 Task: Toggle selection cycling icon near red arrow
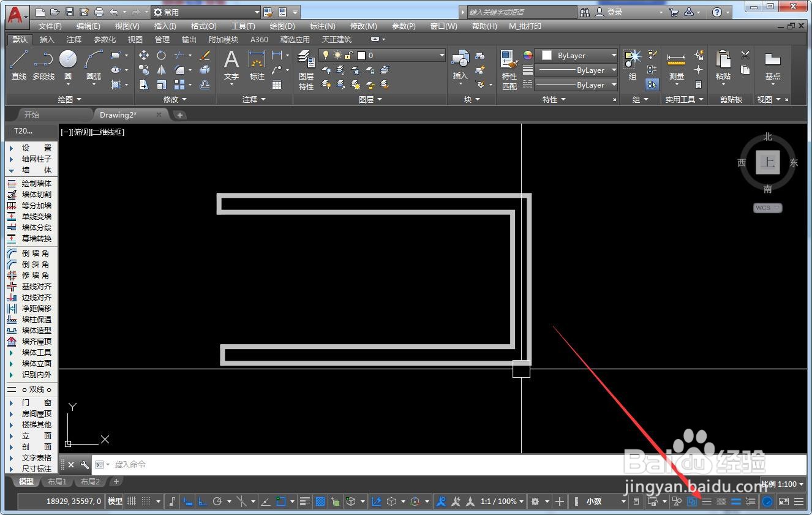pyautogui.click(x=692, y=502)
